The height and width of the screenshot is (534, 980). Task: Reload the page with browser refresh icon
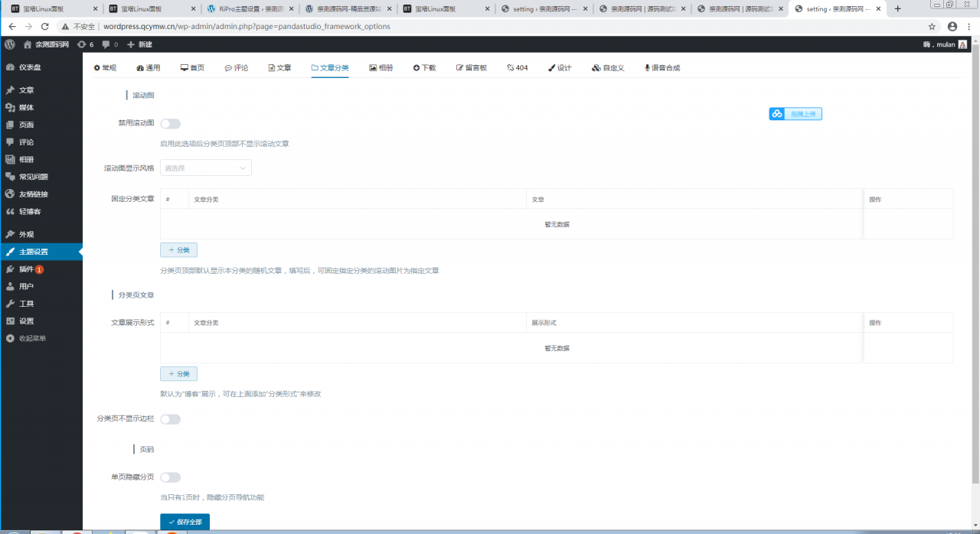(x=47, y=26)
